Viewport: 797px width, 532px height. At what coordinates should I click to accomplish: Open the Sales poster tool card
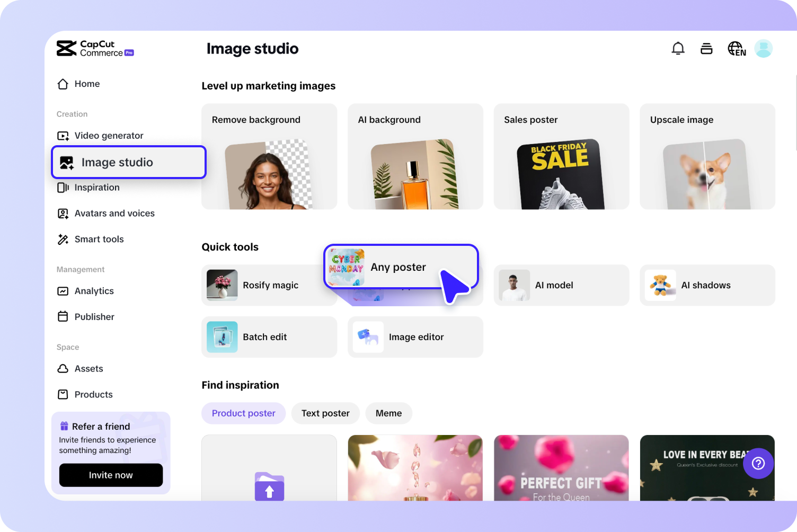click(x=562, y=156)
